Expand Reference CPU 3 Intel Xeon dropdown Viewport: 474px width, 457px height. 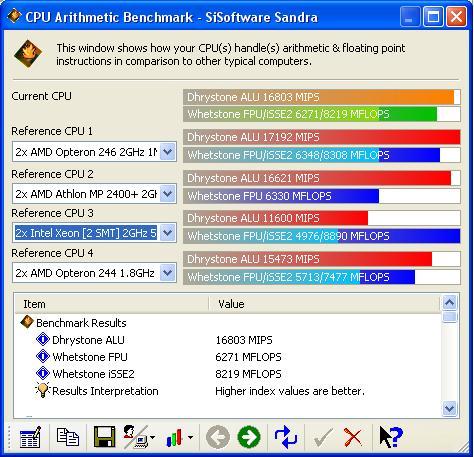pyautogui.click(x=168, y=233)
